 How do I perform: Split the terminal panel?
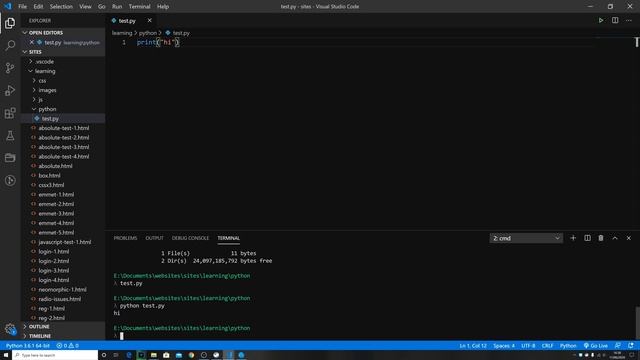587,238
